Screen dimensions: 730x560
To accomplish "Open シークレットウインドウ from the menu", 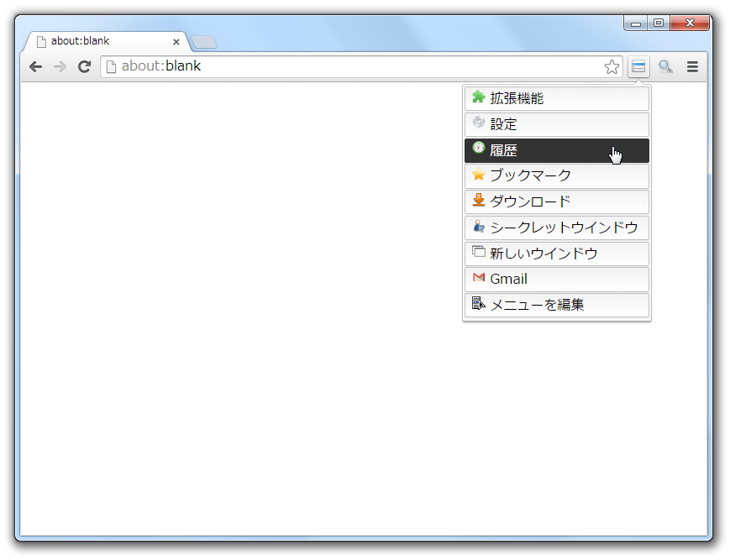I will tap(557, 228).
